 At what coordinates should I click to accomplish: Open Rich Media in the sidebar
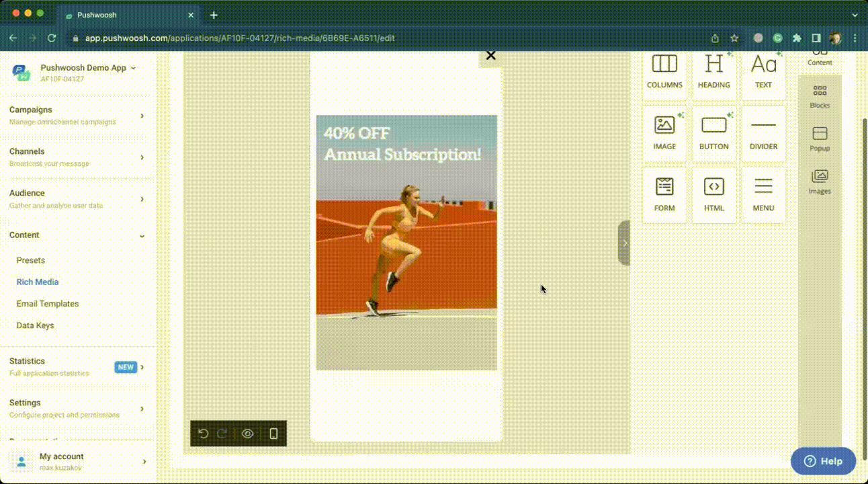click(38, 282)
